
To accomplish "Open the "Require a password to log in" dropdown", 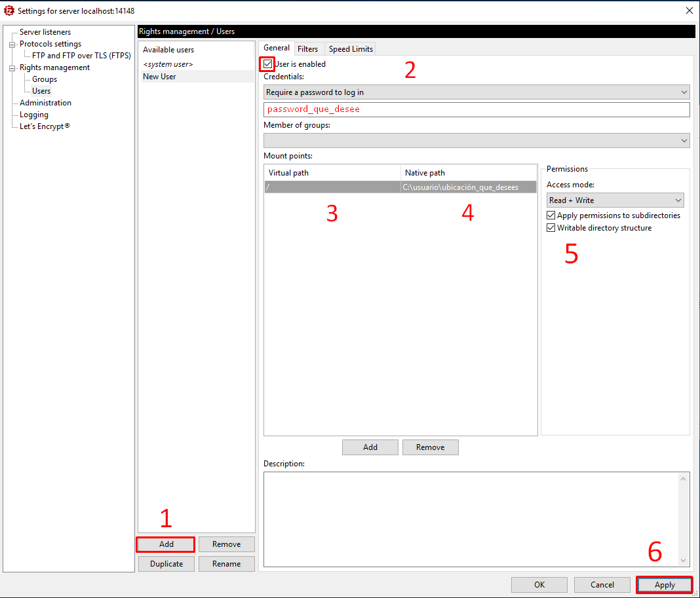I will point(476,92).
